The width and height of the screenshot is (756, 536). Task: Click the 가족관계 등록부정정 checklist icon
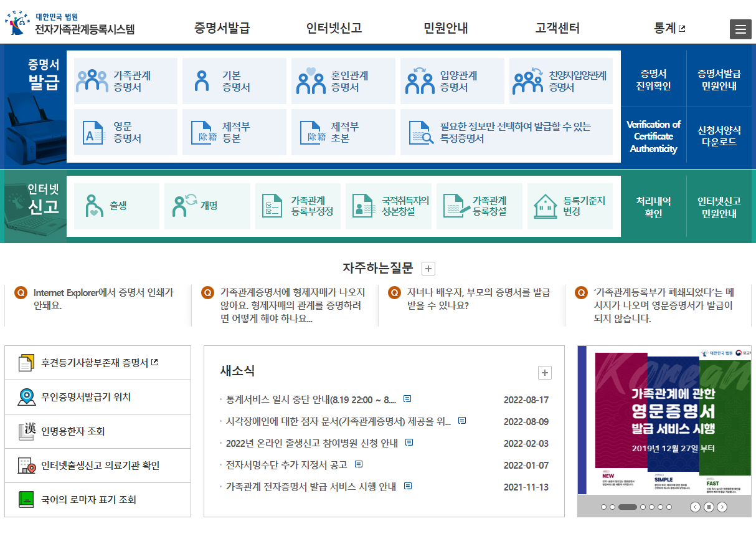(273, 206)
